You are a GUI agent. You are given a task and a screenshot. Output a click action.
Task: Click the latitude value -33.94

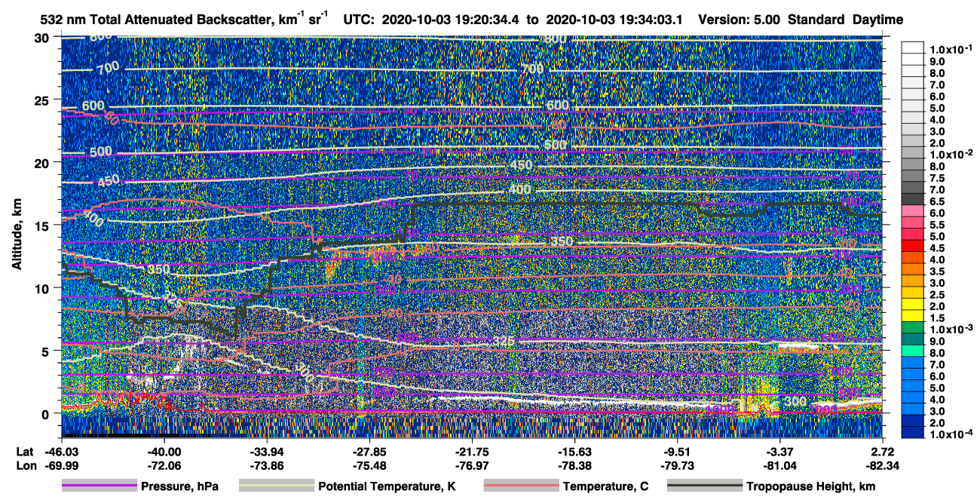[266, 452]
